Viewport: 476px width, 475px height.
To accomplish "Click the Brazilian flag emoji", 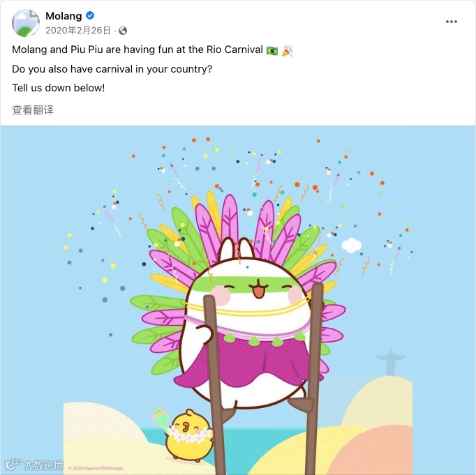I will 272,50.
